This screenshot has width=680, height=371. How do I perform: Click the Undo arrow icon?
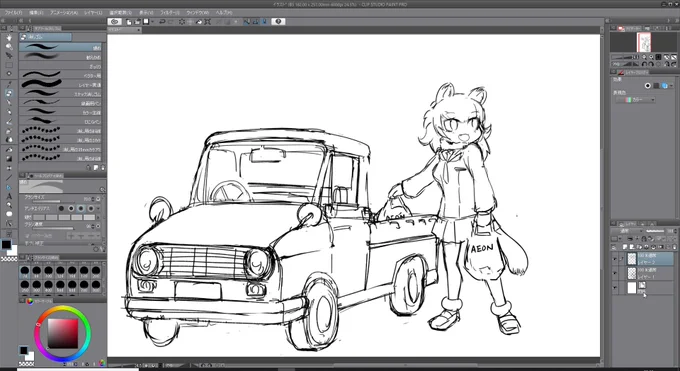click(162, 21)
